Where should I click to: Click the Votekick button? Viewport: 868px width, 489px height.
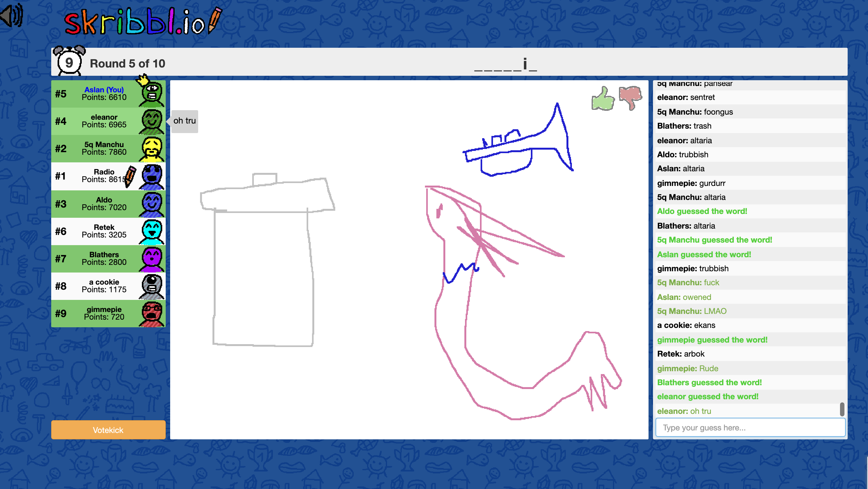[108, 430]
